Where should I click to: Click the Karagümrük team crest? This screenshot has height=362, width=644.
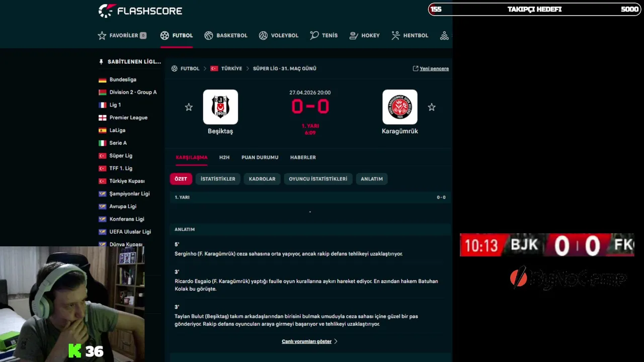coord(400,107)
